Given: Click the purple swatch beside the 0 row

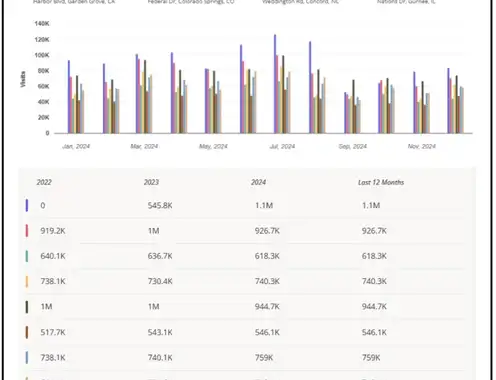Looking at the screenshot, I should click(x=27, y=205).
